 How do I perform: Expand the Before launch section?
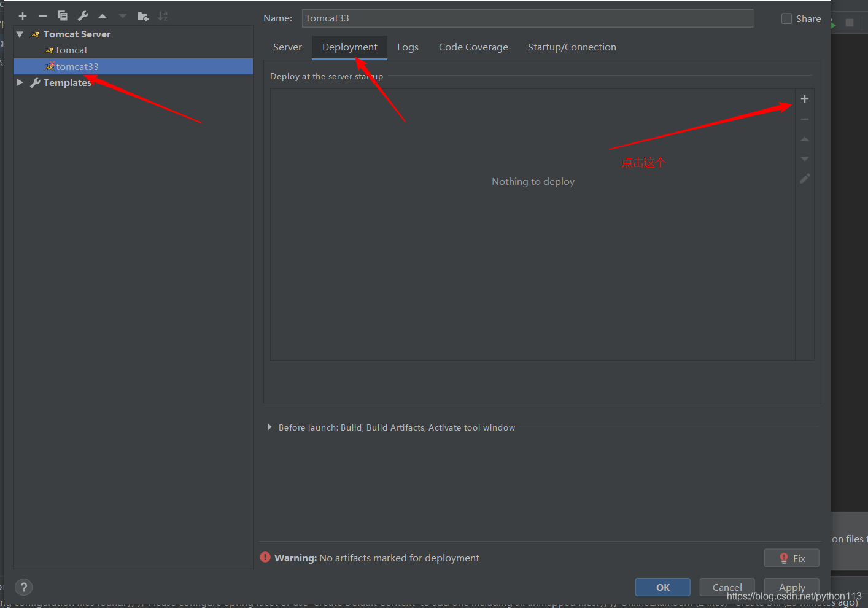(269, 427)
